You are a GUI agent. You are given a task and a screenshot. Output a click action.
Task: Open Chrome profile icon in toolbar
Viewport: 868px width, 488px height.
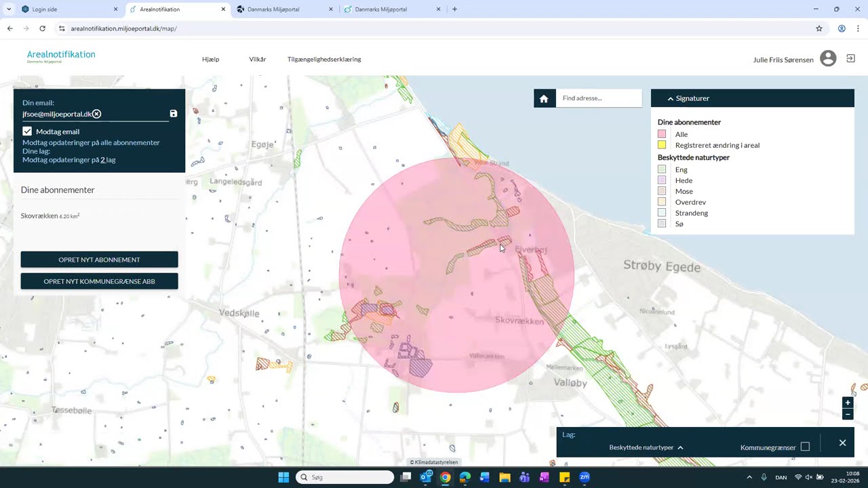tap(842, 28)
